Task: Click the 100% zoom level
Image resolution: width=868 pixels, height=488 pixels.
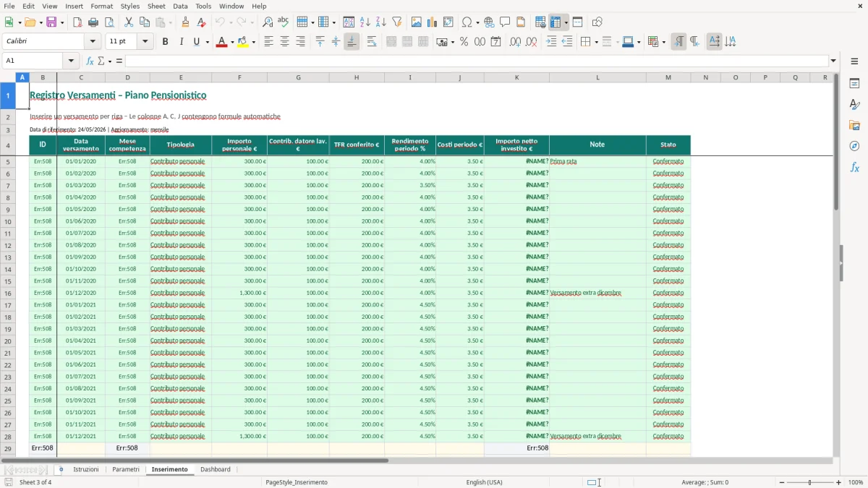Action: coord(856,482)
